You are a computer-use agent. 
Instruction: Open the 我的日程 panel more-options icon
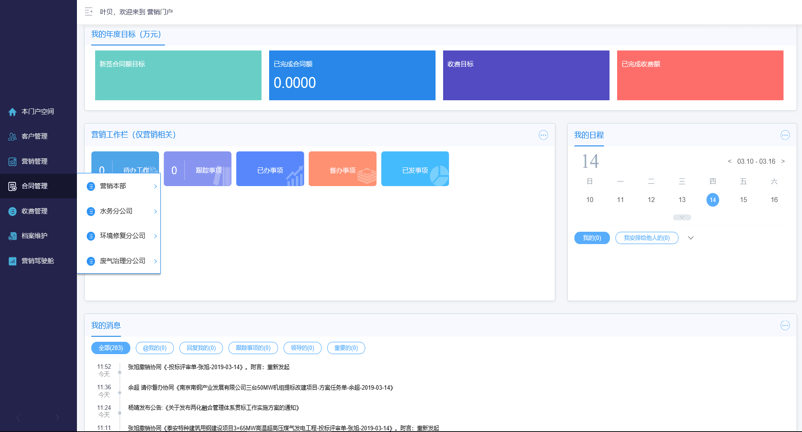click(x=785, y=135)
